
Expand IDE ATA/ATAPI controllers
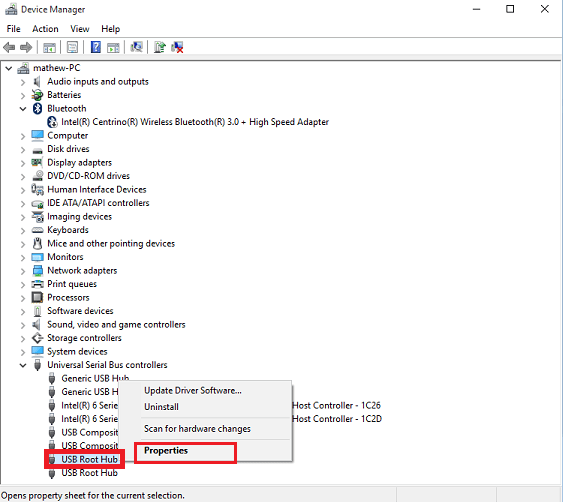23,204
